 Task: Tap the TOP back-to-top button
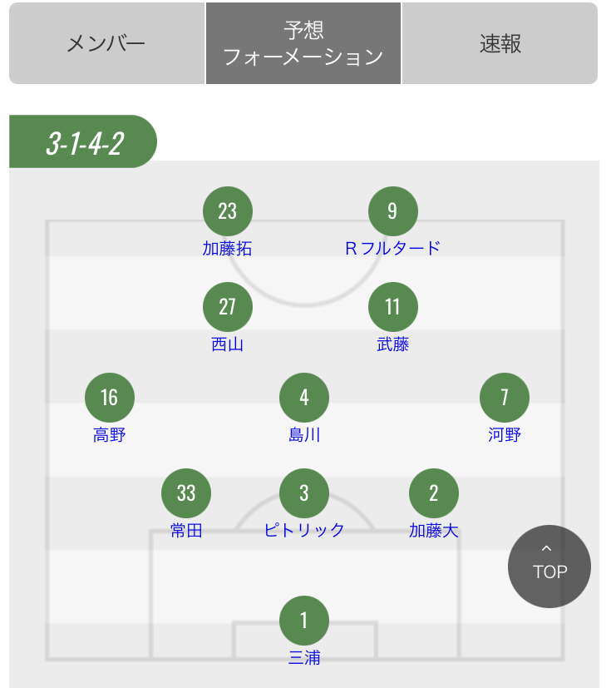click(x=549, y=567)
